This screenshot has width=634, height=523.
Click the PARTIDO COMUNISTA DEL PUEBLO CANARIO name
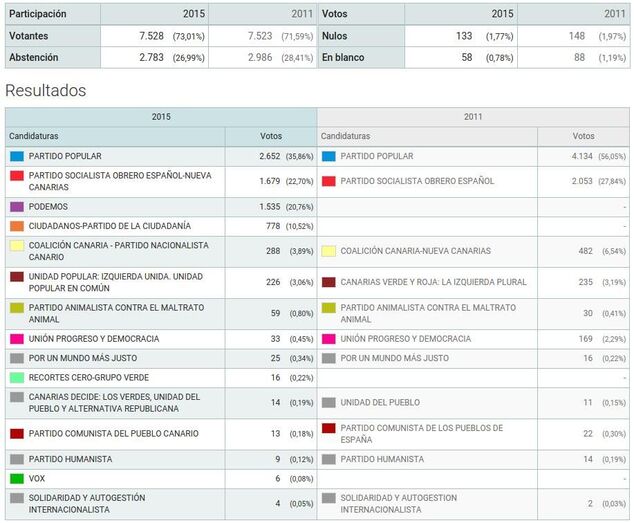(114, 434)
